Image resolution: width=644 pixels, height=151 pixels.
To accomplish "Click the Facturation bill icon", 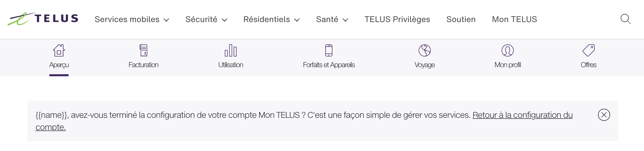I will [x=143, y=50].
